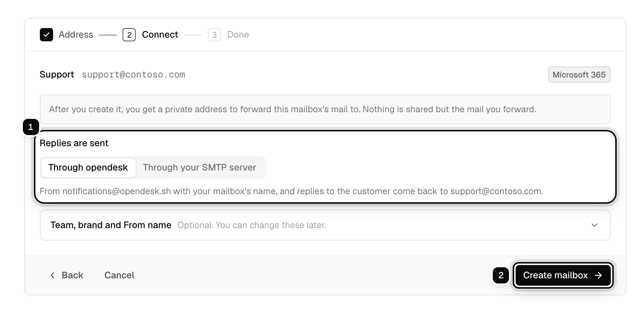The width and height of the screenshot is (644, 313).
Task: Select Through opendesk reply option
Action: click(x=88, y=168)
